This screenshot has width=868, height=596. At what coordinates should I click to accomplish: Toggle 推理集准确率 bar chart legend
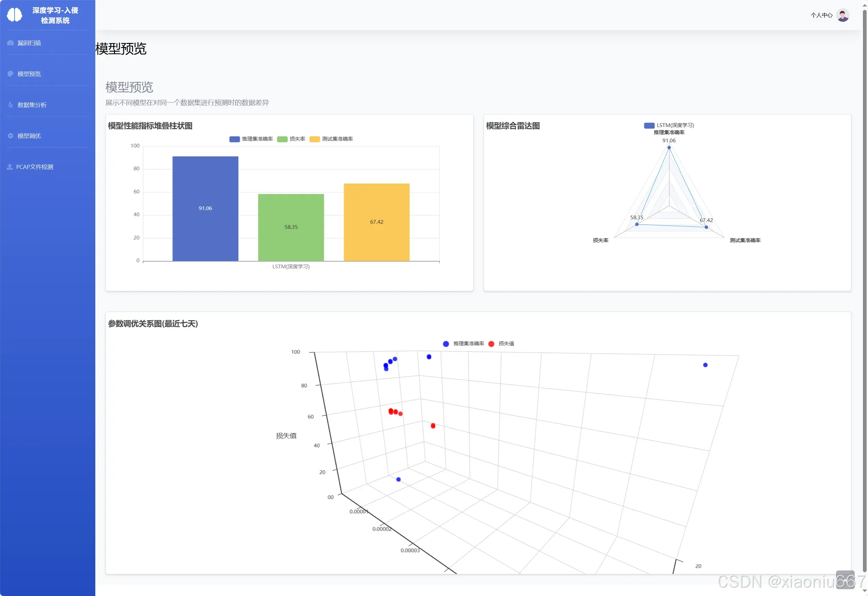tap(251, 139)
